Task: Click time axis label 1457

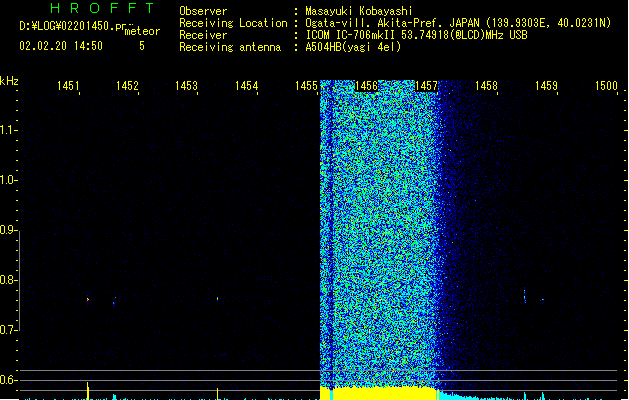Action: point(426,85)
